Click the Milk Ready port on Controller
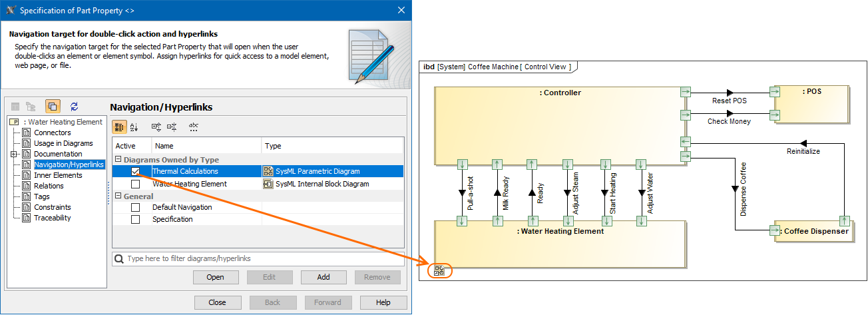The height and width of the screenshot is (315, 868). (497, 164)
